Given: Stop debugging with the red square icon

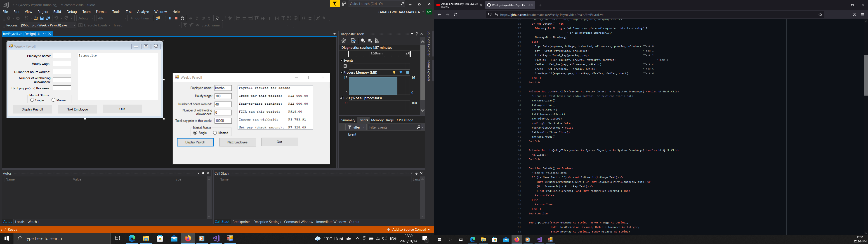Looking at the screenshot, I should [x=176, y=18].
